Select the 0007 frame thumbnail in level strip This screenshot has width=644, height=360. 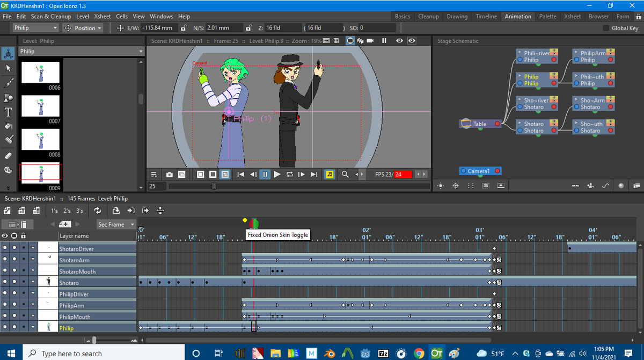[40, 106]
